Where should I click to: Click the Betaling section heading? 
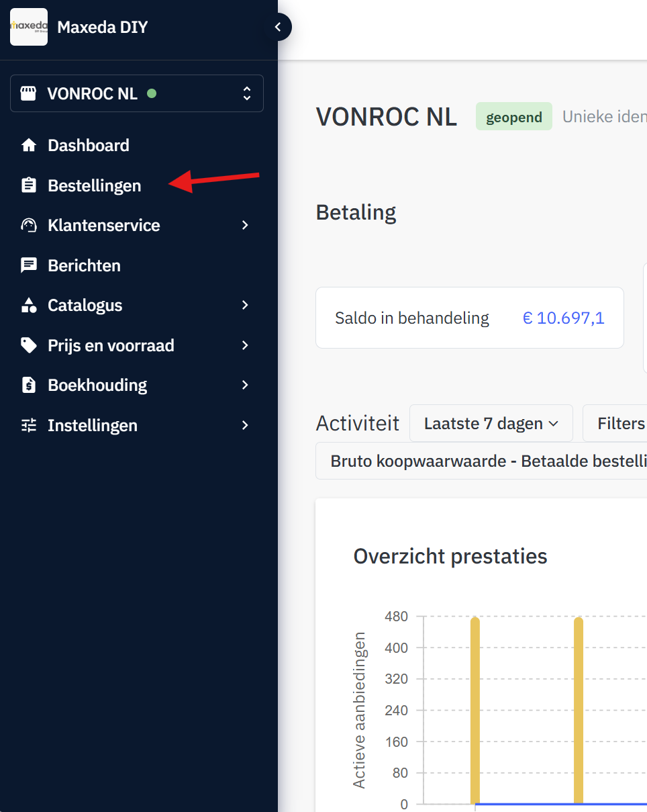click(x=356, y=212)
